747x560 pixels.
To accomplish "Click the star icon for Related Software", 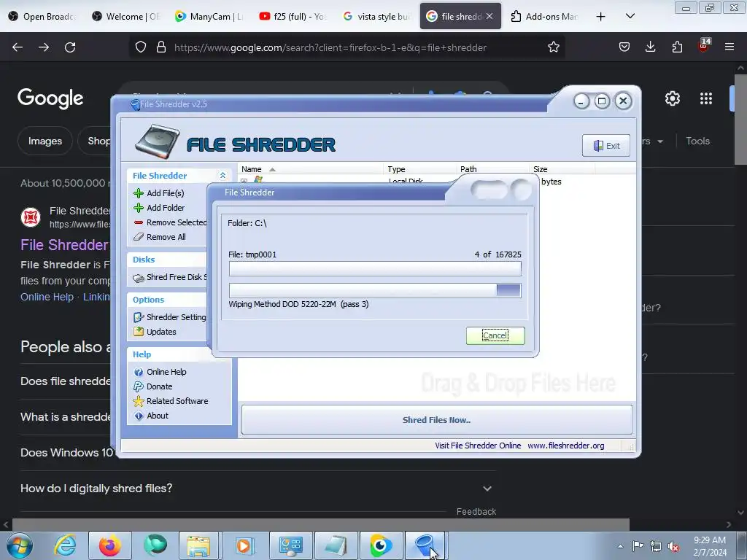I will tap(138, 401).
